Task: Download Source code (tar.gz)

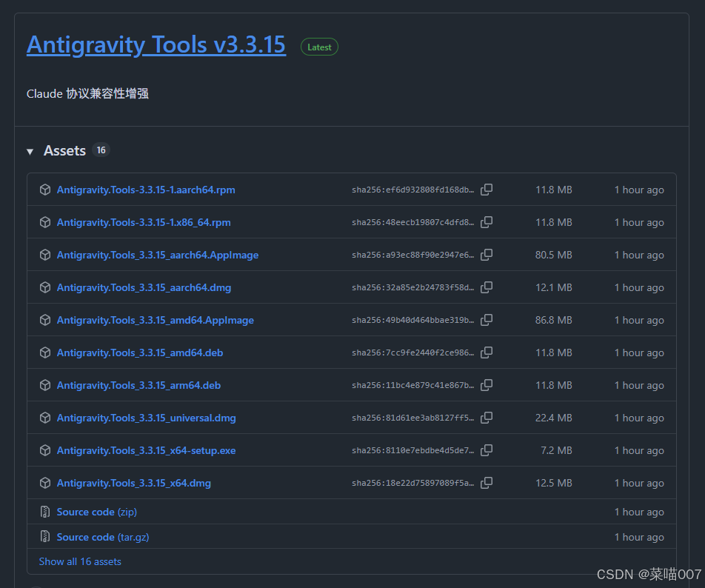Action: [x=102, y=537]
